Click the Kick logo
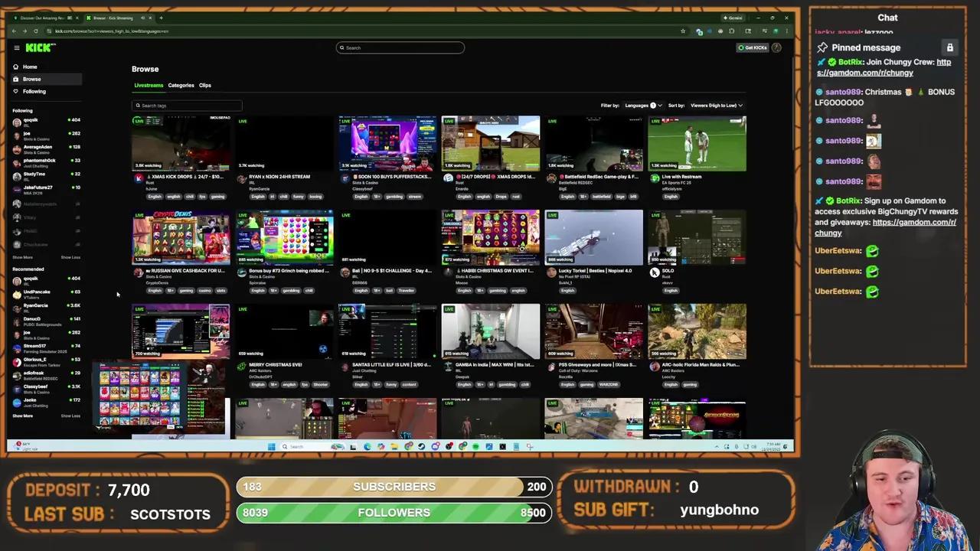 (38, 47)
